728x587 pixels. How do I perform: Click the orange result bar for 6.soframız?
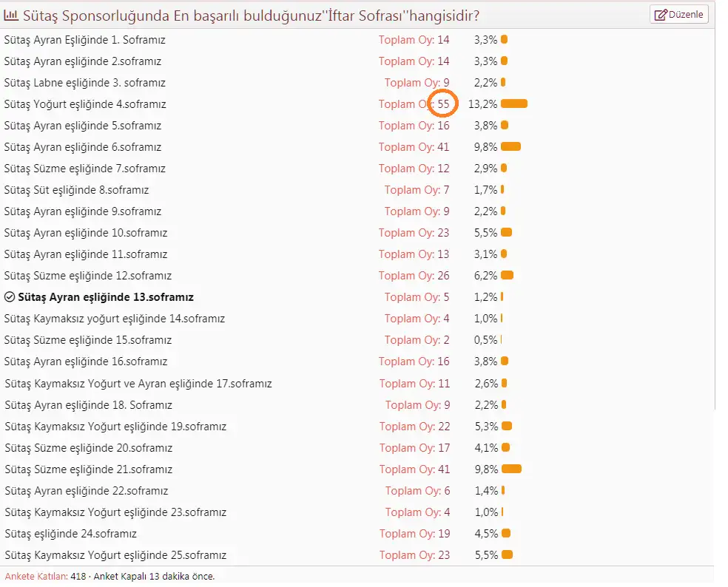[510, 146]
